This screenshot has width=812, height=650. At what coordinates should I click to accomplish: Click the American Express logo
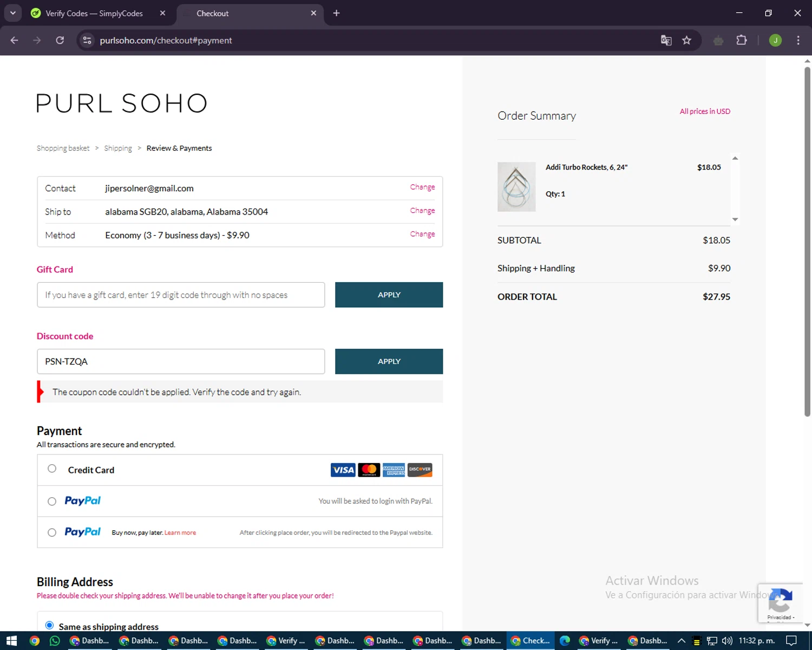click(x=394, y=470)
